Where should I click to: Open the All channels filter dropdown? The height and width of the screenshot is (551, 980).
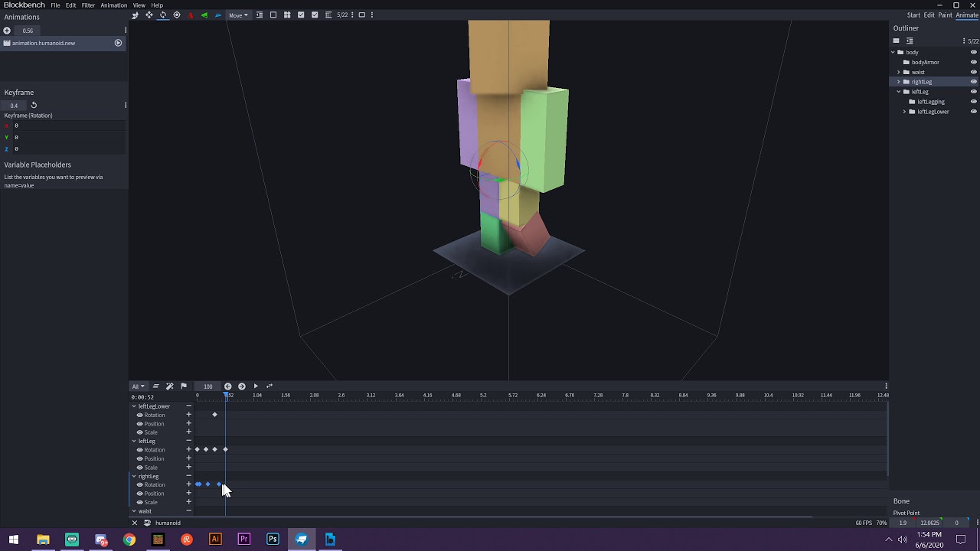click(x=138, y=386)
